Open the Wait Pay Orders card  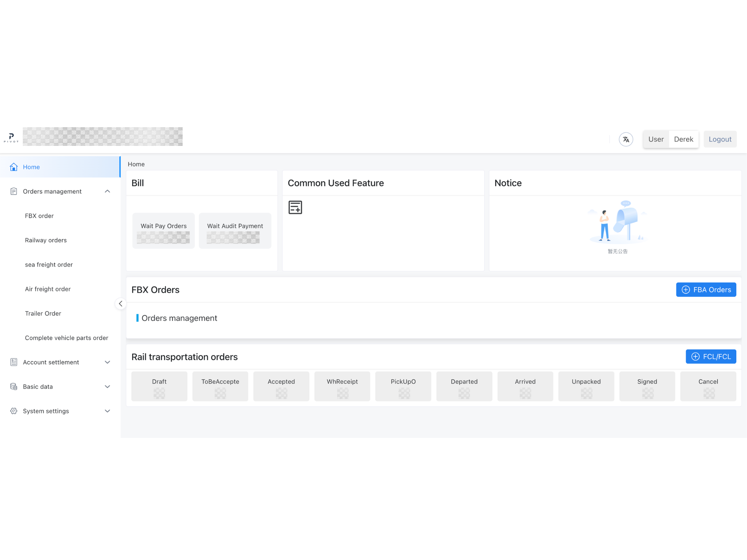pos(164,231)
